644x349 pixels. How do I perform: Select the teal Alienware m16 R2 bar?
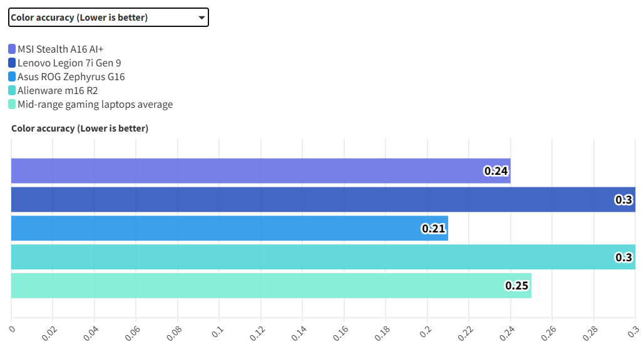(x=313, y=257)
